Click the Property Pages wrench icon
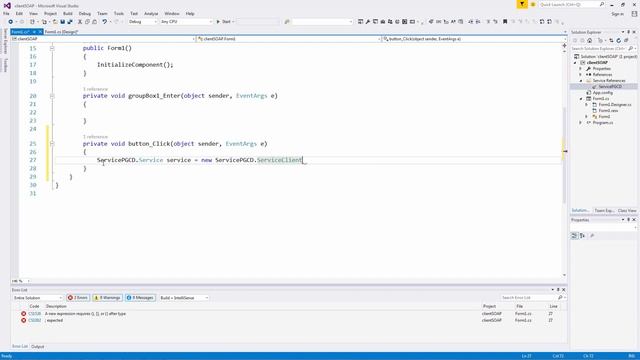Viewport: 640px width, 360px height. (x=592, y=236)
